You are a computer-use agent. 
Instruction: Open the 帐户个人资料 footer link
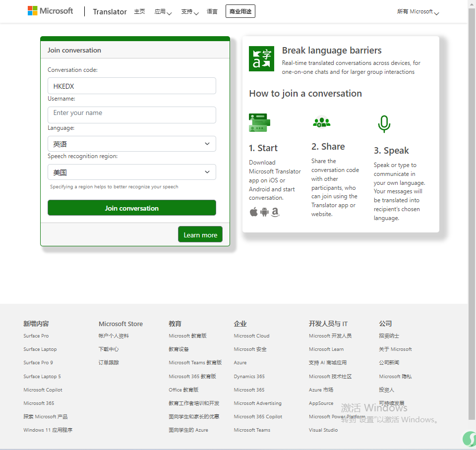pyautogui.click(x=114, y=336)
